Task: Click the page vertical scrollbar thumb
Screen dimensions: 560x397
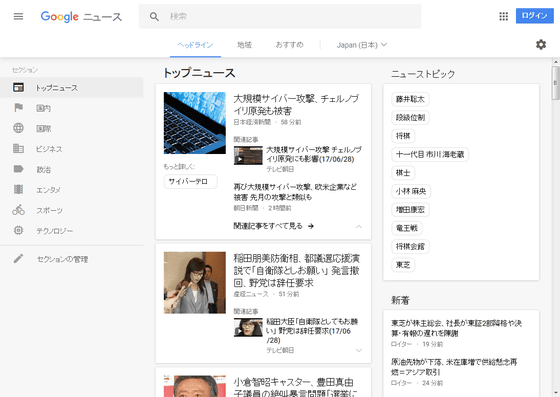Action: (x=556, y=83)
